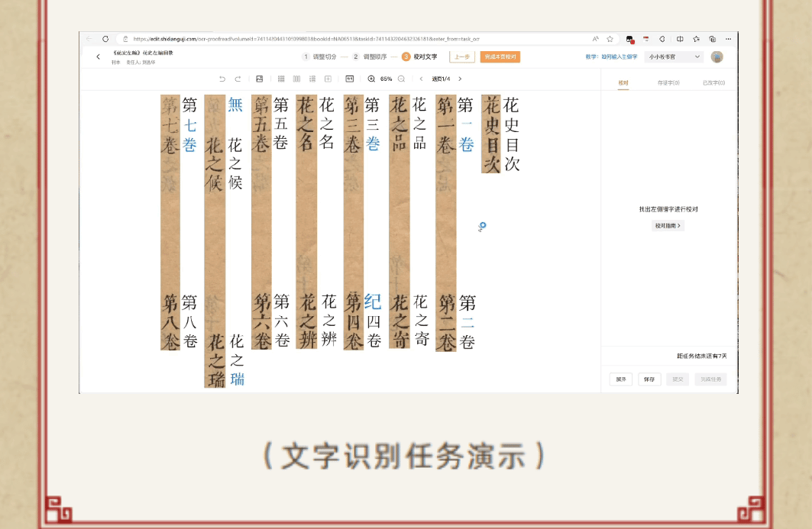Select the OCR text 花之品

tap(419, 124)
